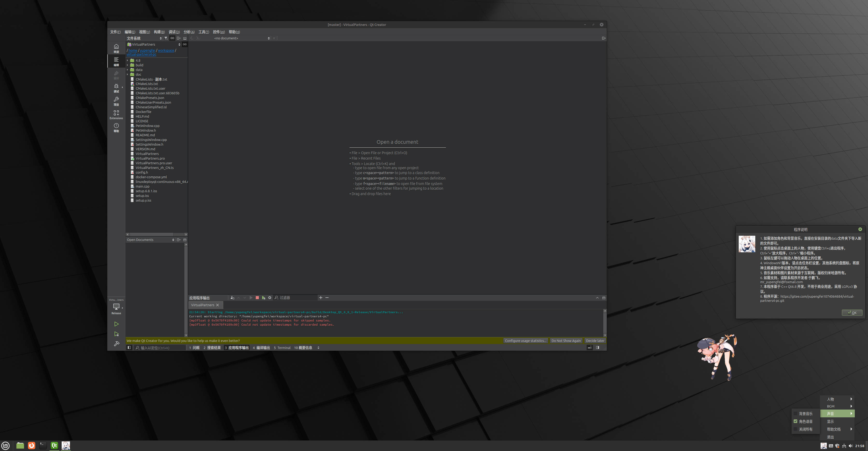Switch to the 欢迎 Welcome mode

click(116, 48)
